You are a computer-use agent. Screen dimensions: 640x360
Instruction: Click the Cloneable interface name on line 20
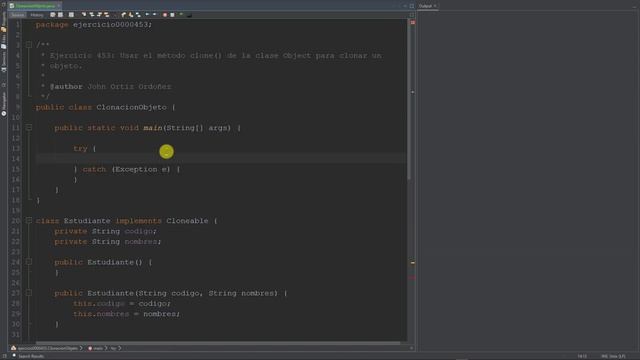click(187, 221)
